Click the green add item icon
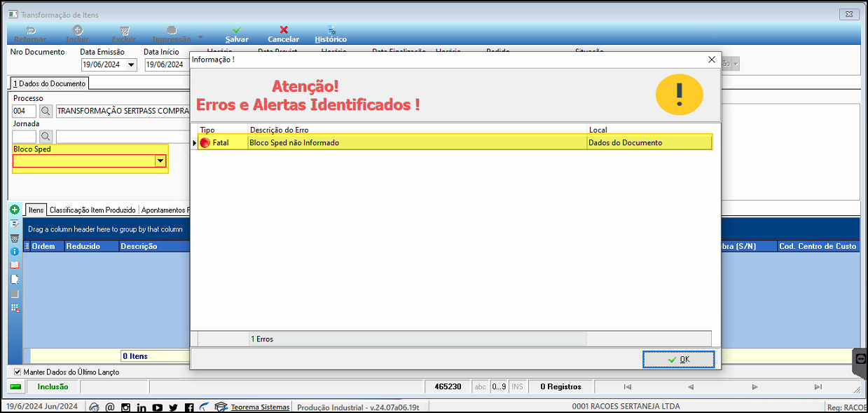Viewport: 868px width, 413px height. pos(15,210)
